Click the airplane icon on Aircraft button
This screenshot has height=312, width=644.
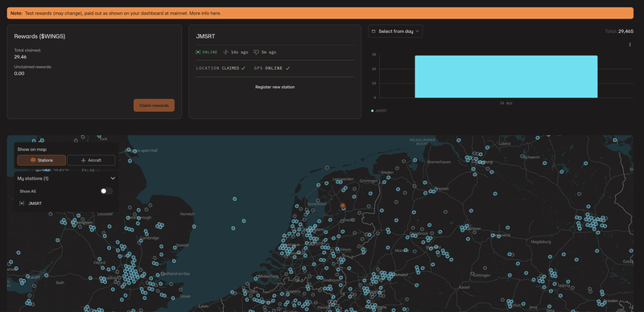coord(84,160)
